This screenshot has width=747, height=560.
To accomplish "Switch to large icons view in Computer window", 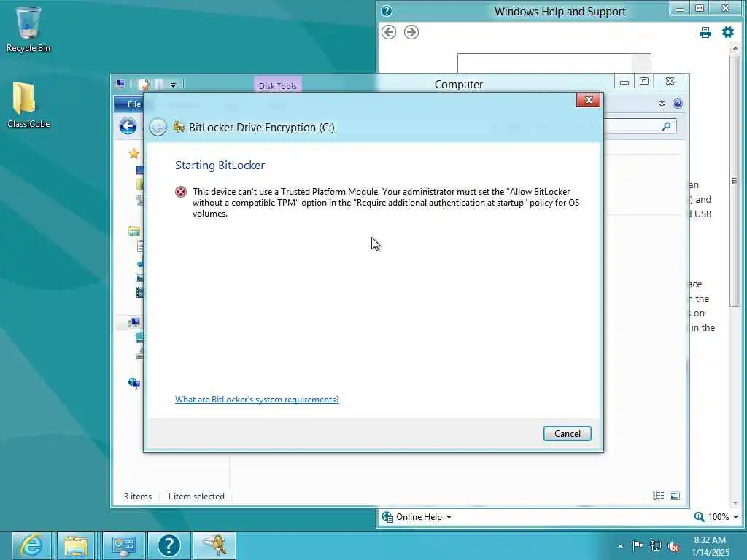I will [x=675, y=496].
